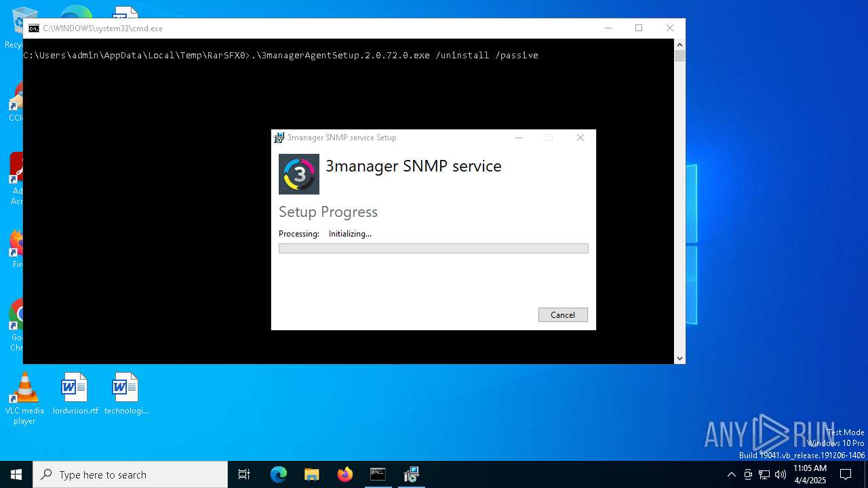Select the lordvision.rtf desktop file
The image size is (868, 488).
pyautogui.click(x=75, y=394)
